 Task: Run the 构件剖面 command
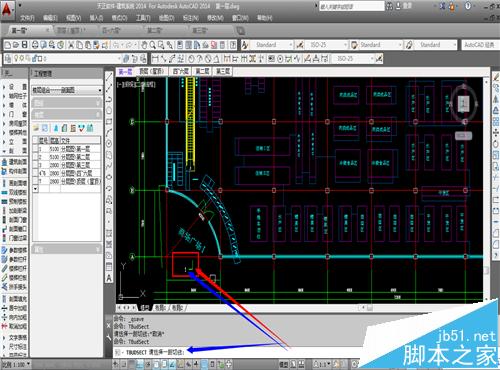coord(15,171)
